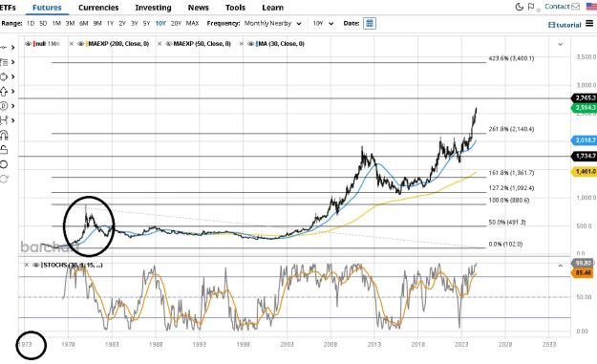
Task: Open the tutorial link
Action: (x=568, y=25)
